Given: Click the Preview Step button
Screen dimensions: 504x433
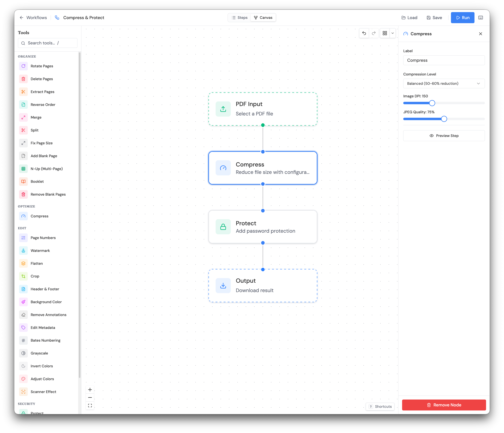Looking at the screenshot, I should [x=444, y=136].
